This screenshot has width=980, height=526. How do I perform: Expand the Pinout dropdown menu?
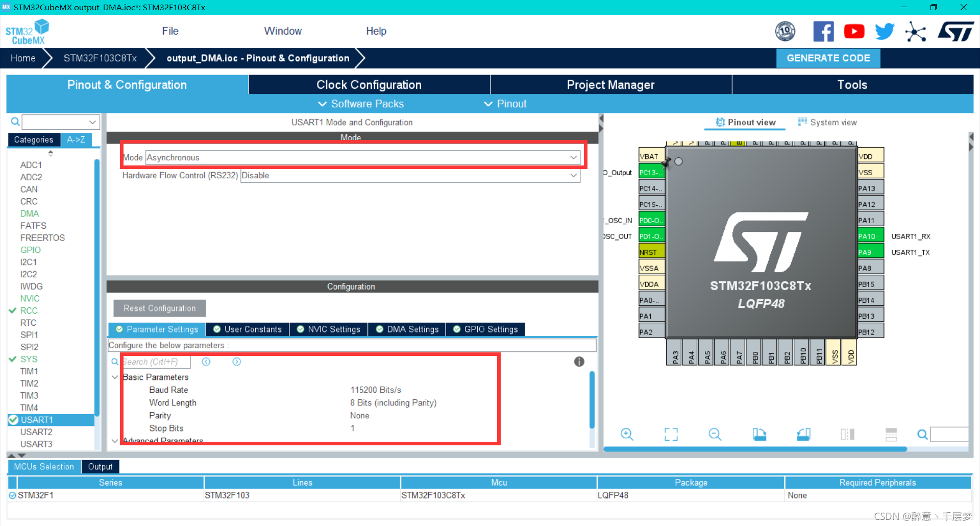505,104
